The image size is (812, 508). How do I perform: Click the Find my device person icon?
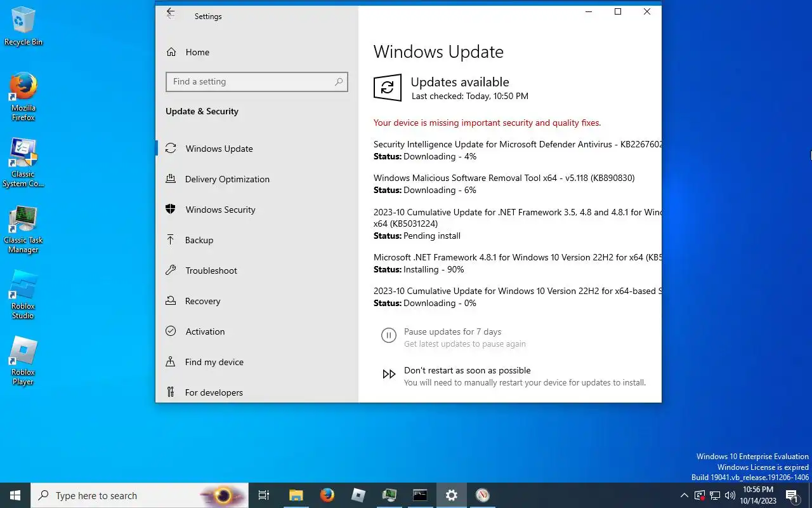tap(170, 361)
